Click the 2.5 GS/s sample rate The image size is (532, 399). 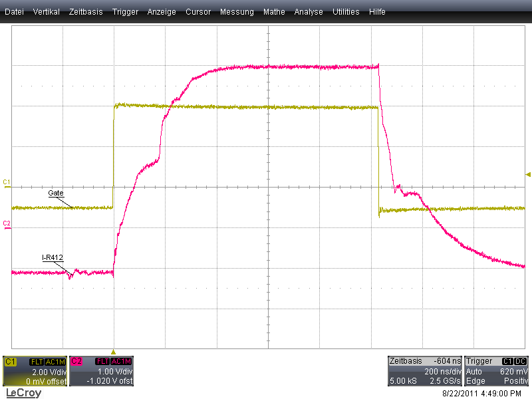(x=445, y=381)
